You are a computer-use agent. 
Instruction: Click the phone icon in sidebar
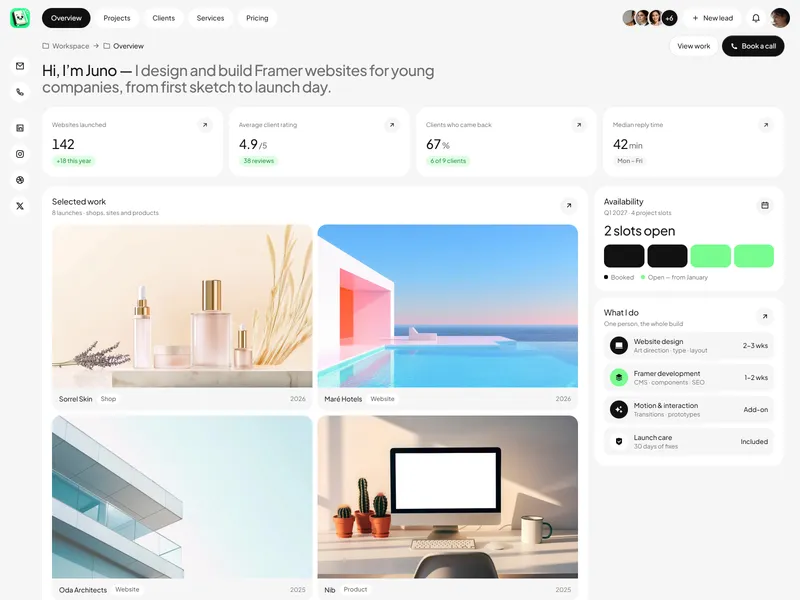tap(20, 92)
